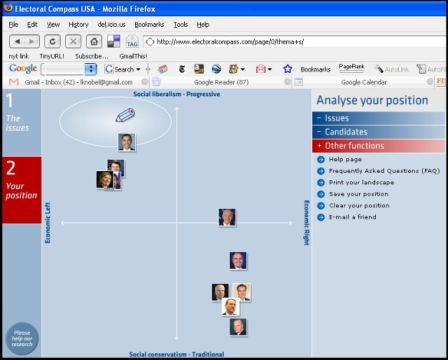The width and height of the screenshot is (448, 360).
Task: Open the Bookmarks menu
Action: click(x=149, y=25)
